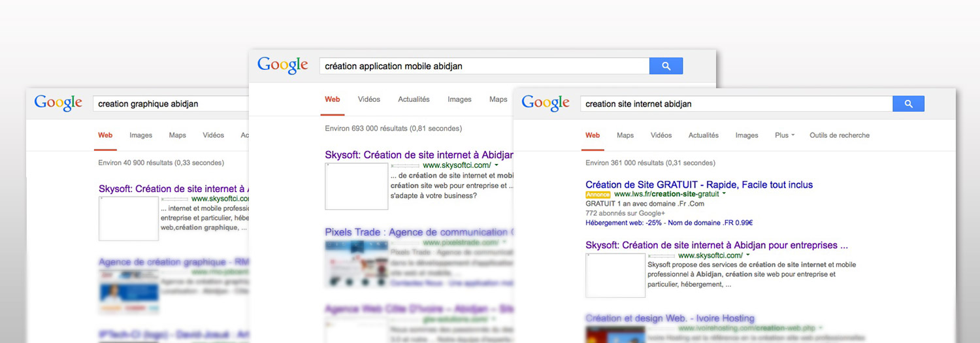
Task: Click the yellow Annonce badge in the right window
Action: [598, 195]
